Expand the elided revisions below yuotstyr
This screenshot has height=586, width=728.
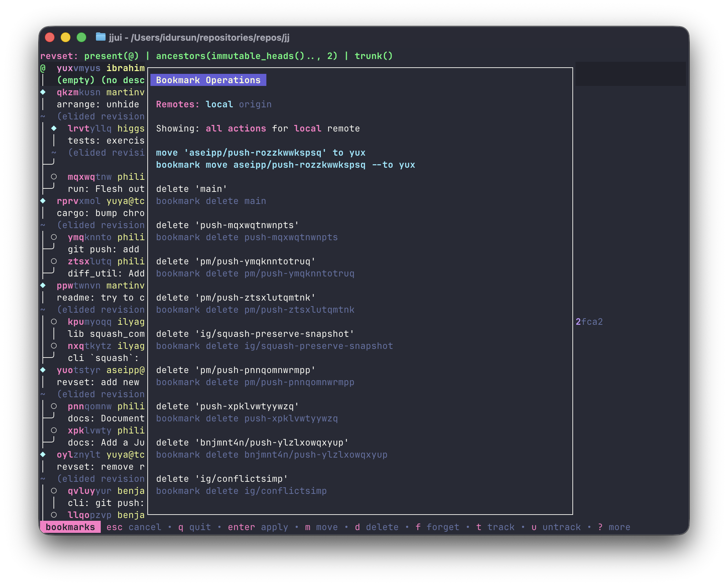point(100,394)
